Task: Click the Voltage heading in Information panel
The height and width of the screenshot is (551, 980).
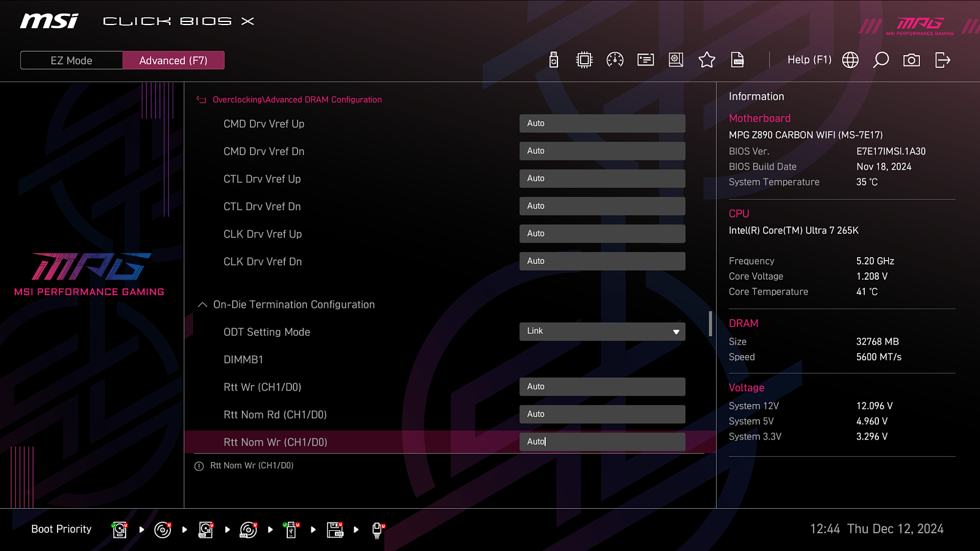Action: pos(747,388)
